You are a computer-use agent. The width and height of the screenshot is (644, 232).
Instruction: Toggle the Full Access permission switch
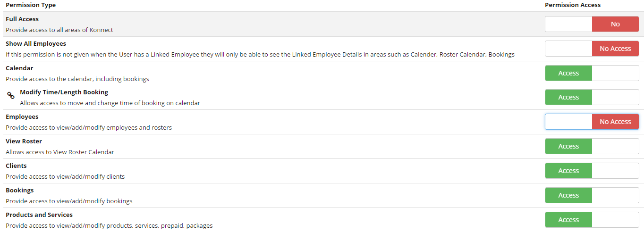[x=592, y=25]
